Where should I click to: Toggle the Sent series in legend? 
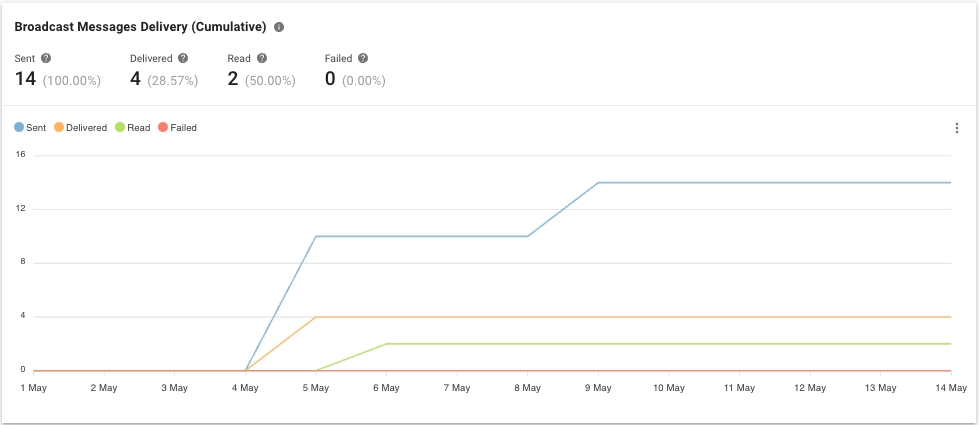coord(38,128)
